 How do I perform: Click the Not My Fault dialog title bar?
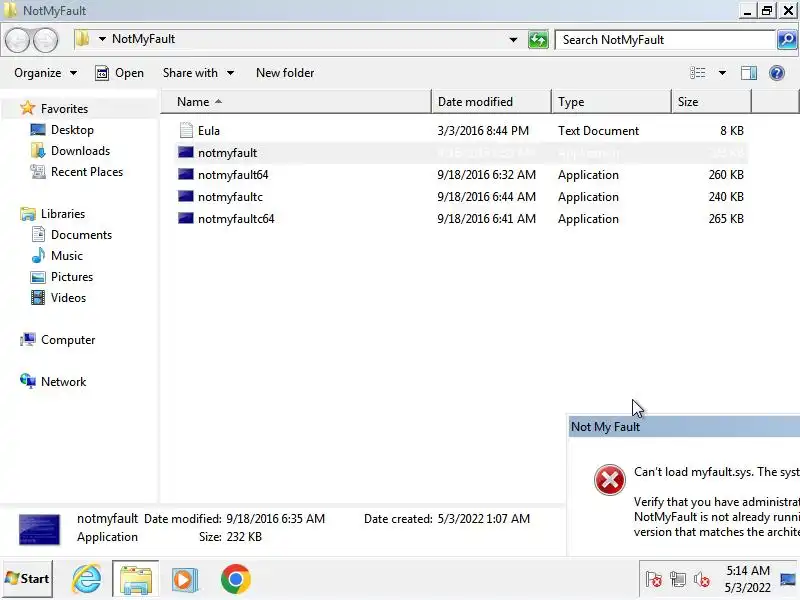pos(684,427)
